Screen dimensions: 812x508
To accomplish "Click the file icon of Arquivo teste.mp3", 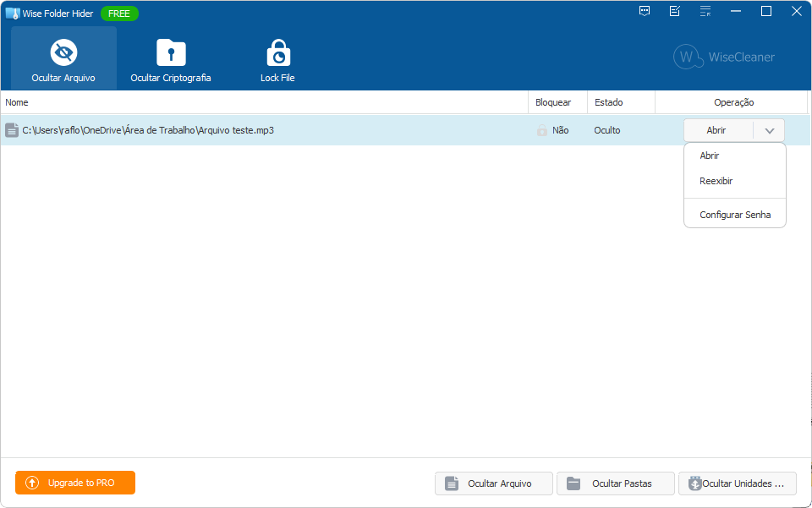I will (x=12, y=130).
